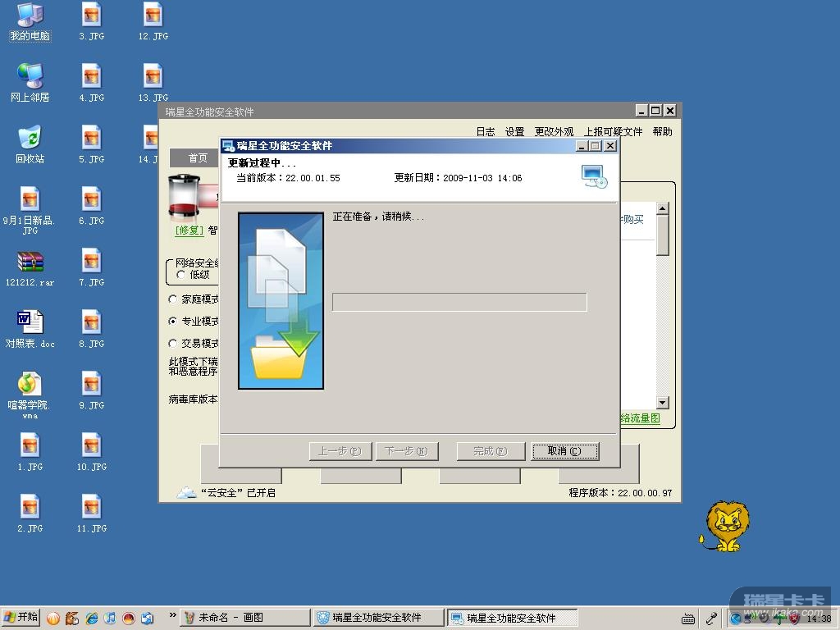Open the Start menu 开始 button
840x630 pixels.
[x=21, y=617]
